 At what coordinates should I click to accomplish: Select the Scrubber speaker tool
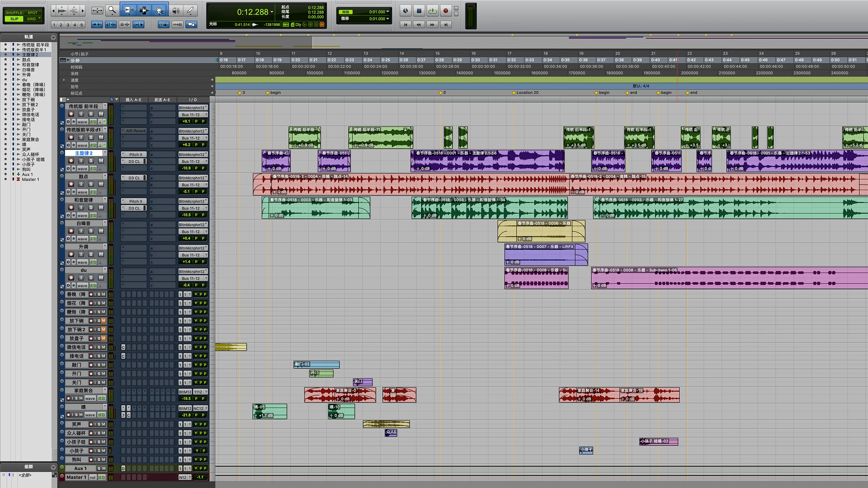pos(175,10)
